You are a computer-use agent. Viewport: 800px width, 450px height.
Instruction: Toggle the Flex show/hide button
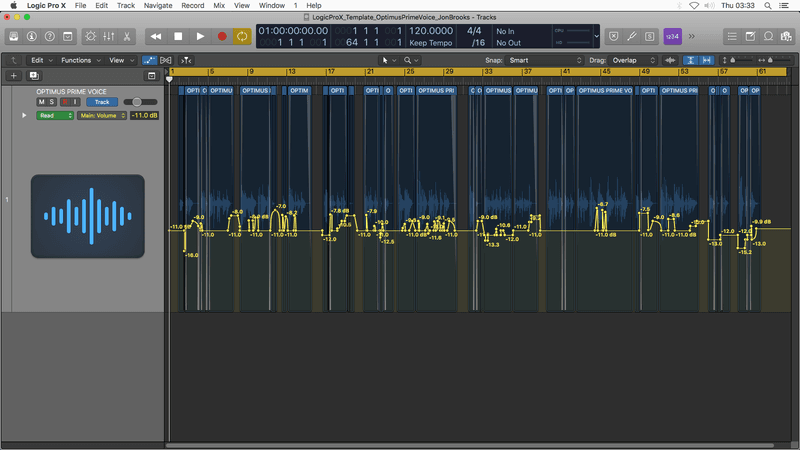pyautogui.click(x=166, y=60)
